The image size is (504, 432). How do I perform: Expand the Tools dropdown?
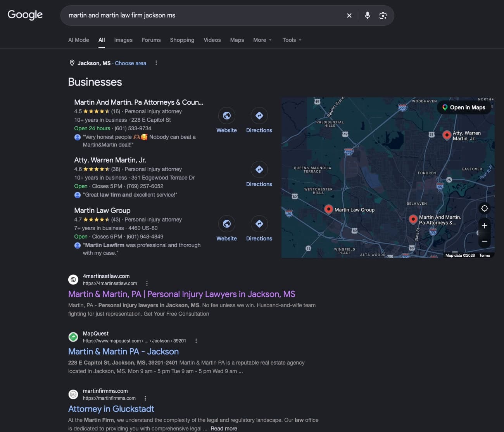[x=292, y=40]
